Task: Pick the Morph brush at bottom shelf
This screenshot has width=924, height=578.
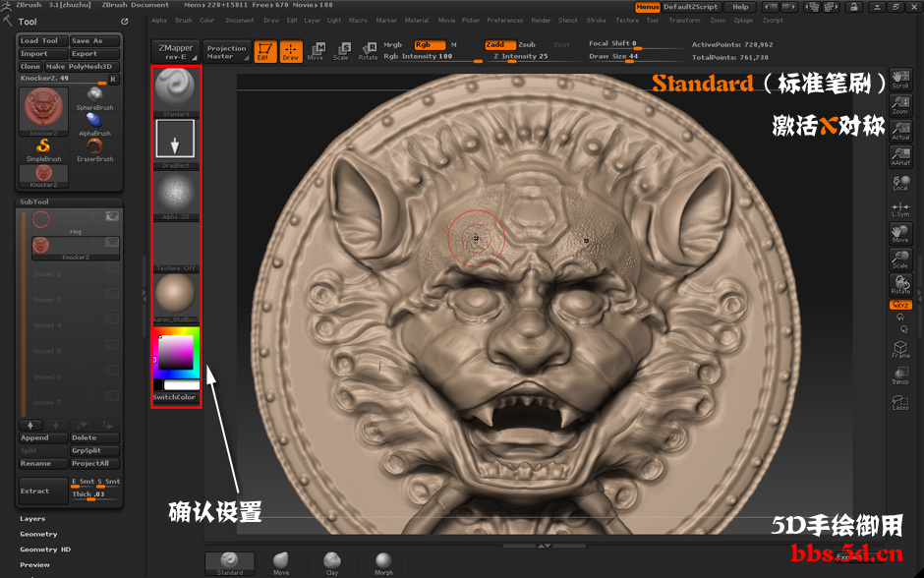Action: [383, 563]
